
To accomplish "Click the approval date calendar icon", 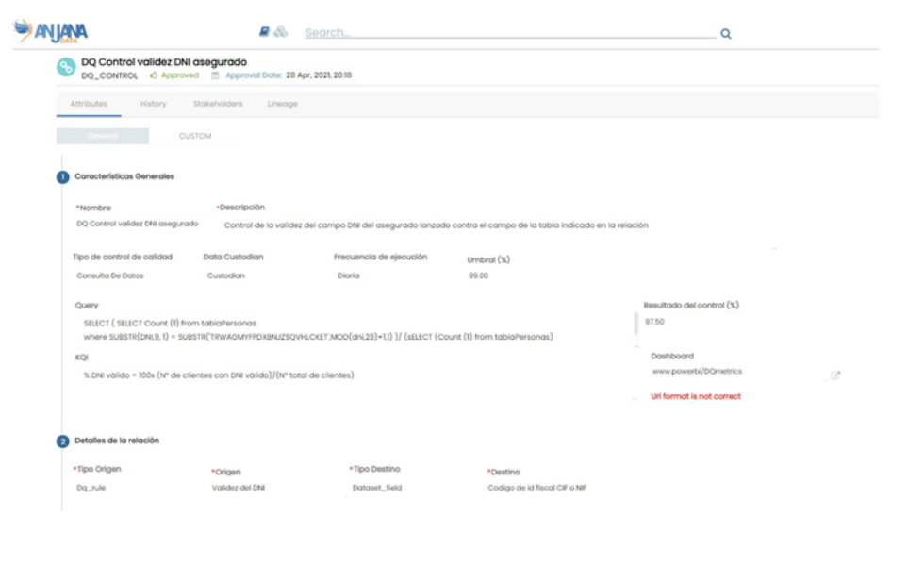I will 215,75.
